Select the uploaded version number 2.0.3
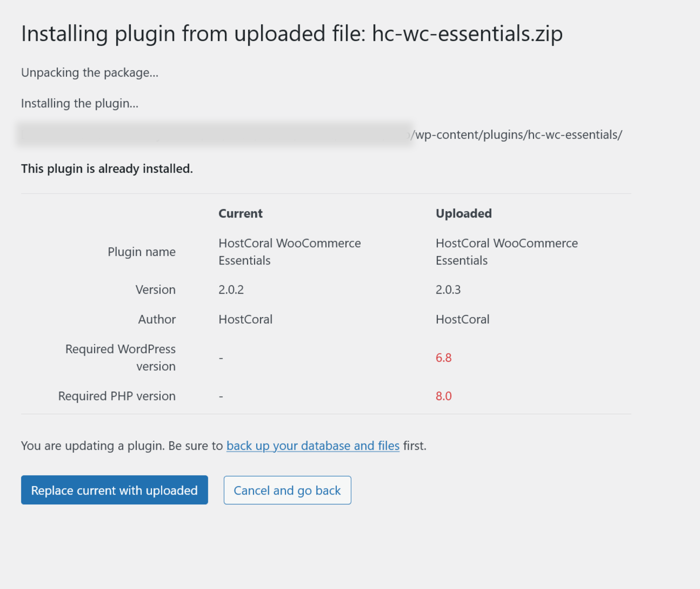Screen dimensions: 700x589 click(448, 290)
